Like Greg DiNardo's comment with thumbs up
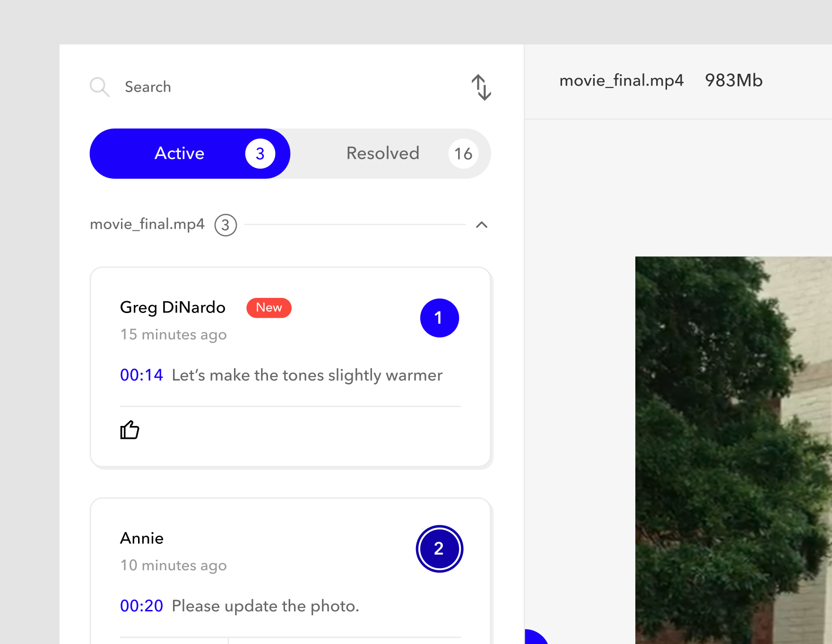Viewport: 832px width, 644px height. point(130,429)
